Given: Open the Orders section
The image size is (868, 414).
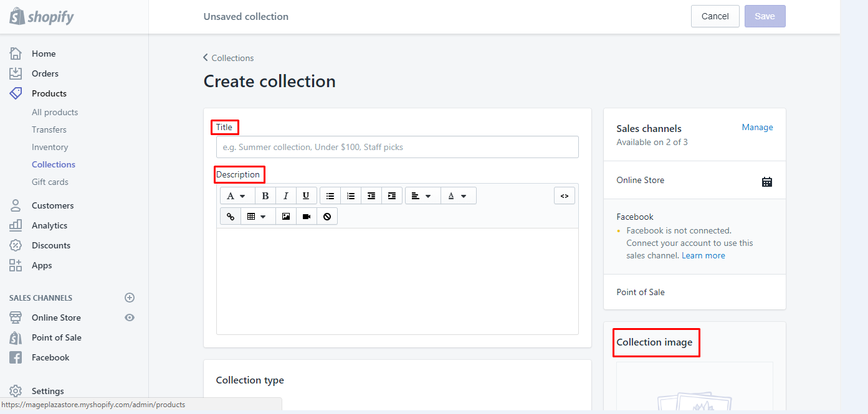Looking at the screenshot, I should pos(45,73).
